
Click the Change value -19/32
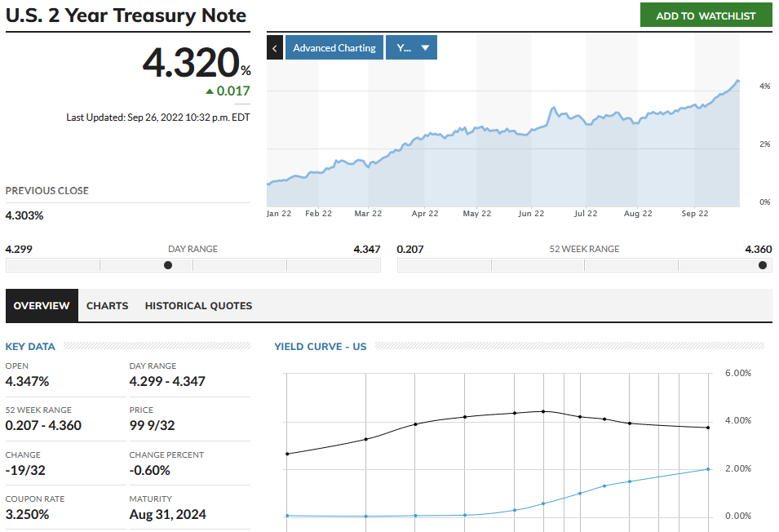[x=25, y=471]
